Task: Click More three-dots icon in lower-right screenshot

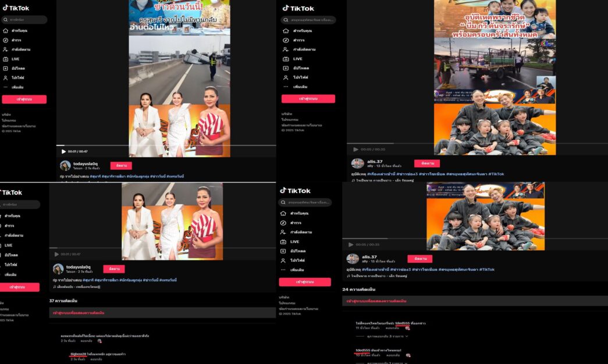Action: [x=283, y=270]
